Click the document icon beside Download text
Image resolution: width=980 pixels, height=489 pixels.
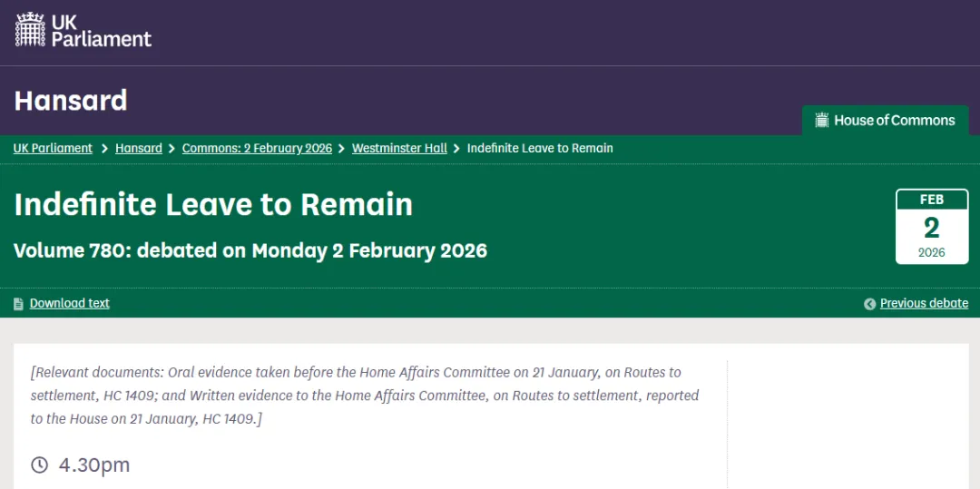coord(19,304)
